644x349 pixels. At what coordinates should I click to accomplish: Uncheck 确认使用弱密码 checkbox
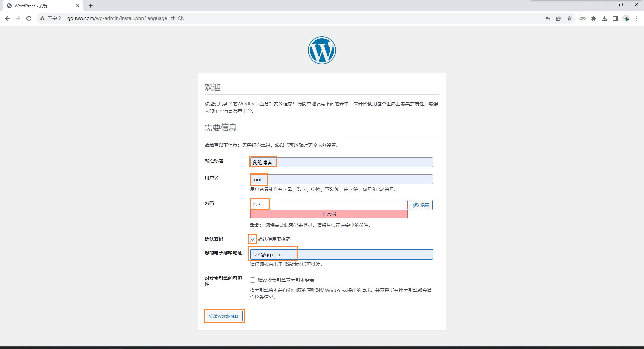click(x=253, y=239)
